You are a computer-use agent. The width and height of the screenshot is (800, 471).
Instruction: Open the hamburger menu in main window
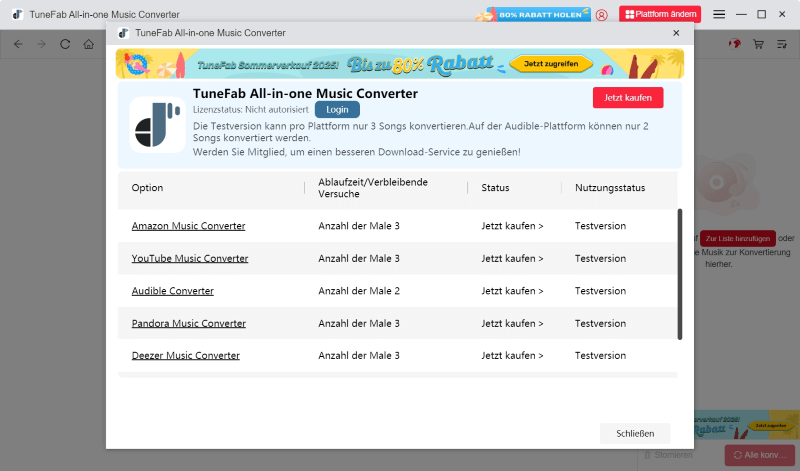pyautogui.click(x=719, y=14)
